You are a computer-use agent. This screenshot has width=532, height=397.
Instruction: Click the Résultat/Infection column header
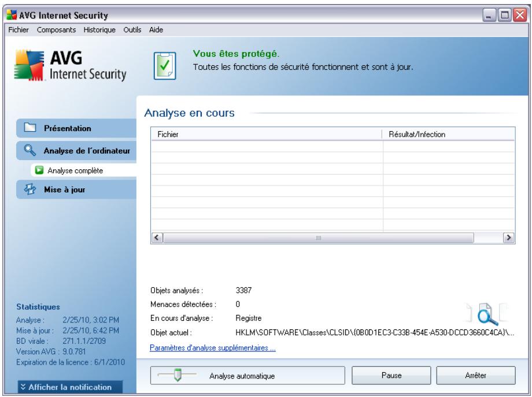[449, 134]
